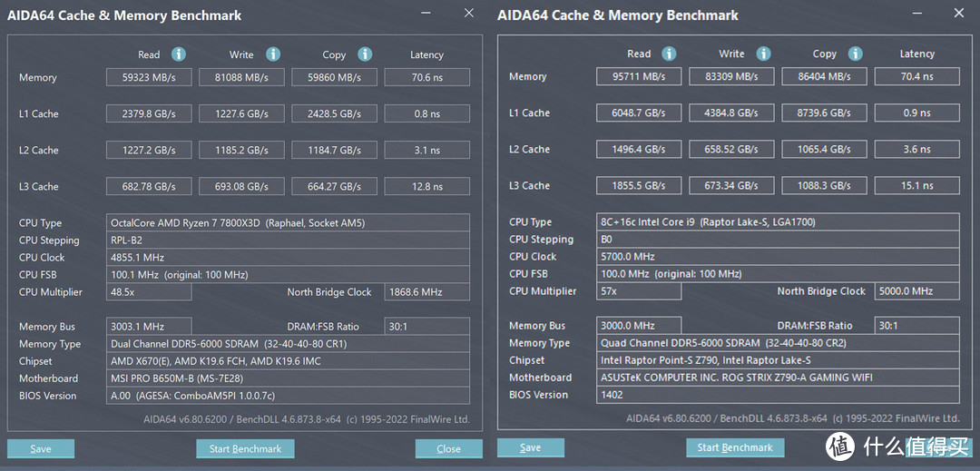Select memory write value 81088 MB/s
Viewport: 980px width, 471px height.
(241, 77)
